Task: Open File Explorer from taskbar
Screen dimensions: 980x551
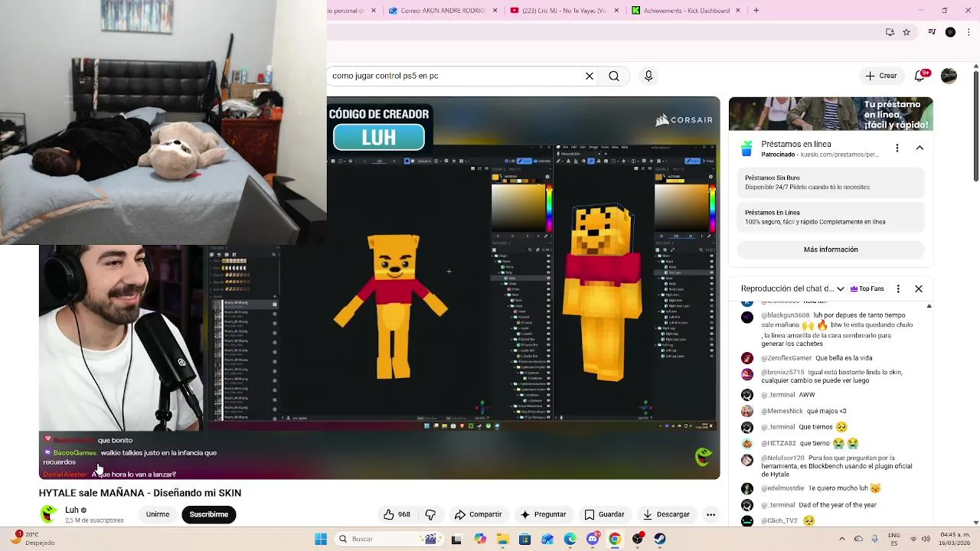Action: pos(502,539)
